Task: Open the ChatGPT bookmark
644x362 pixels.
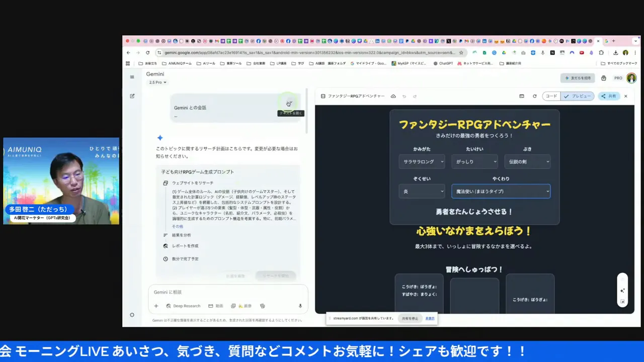Action: pos(443,63)
